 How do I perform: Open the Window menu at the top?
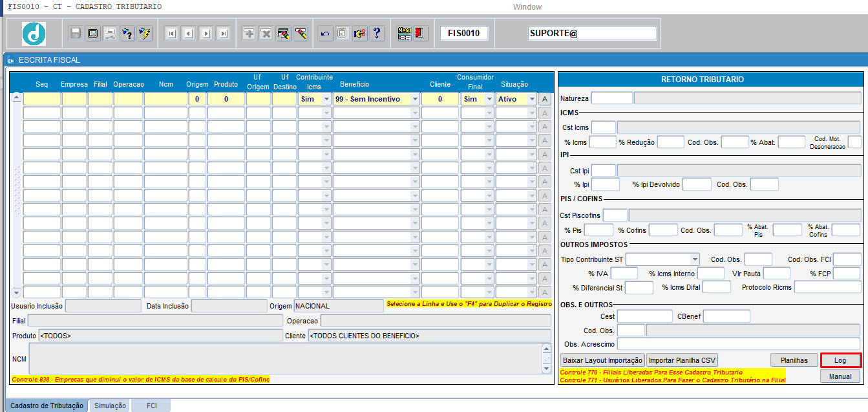point(527,7)
